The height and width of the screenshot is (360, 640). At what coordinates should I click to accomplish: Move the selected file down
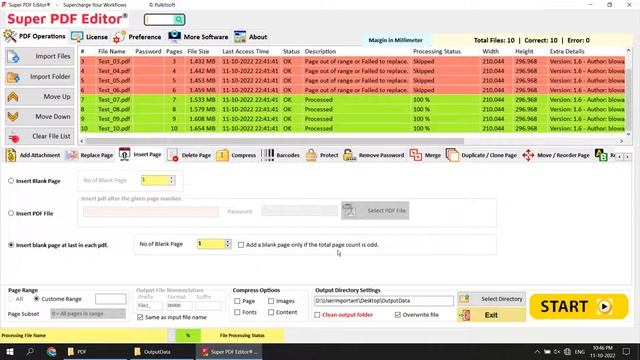40,117
